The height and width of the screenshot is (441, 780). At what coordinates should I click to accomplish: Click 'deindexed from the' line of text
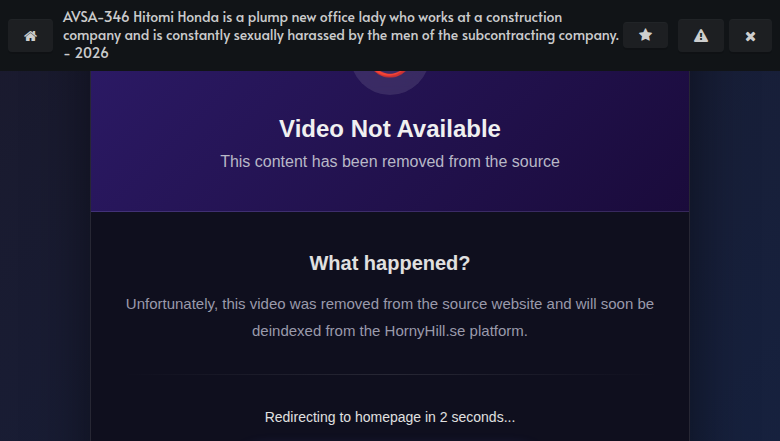316,331
